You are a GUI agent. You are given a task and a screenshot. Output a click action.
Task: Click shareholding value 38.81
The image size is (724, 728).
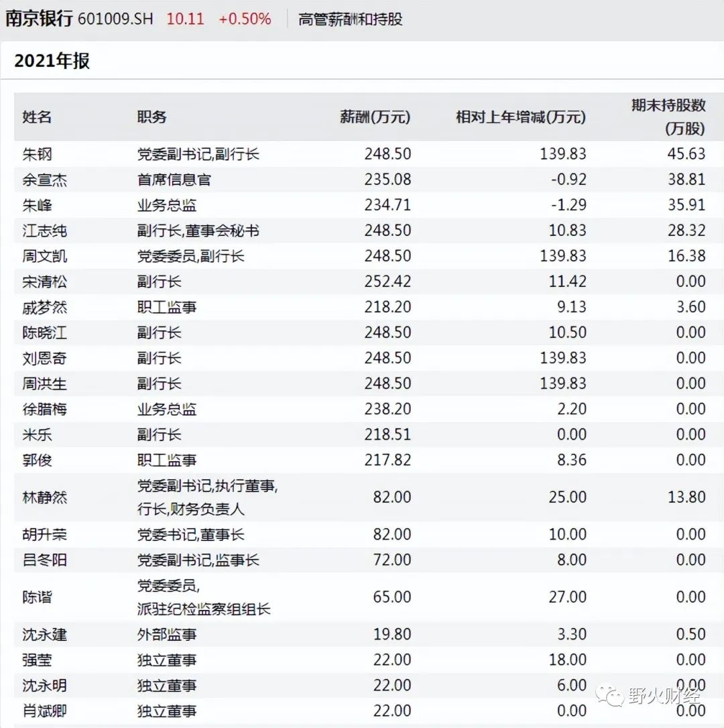point(687,179)
